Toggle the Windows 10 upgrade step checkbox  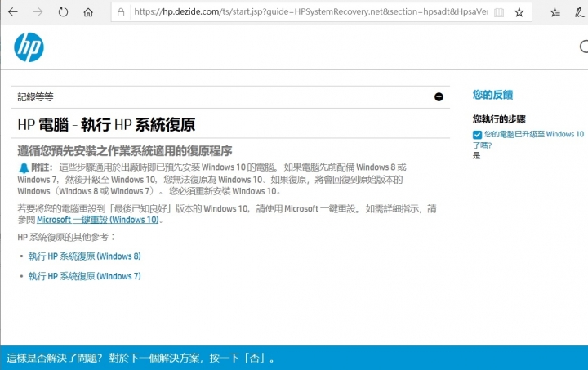[x=477, y=135]
